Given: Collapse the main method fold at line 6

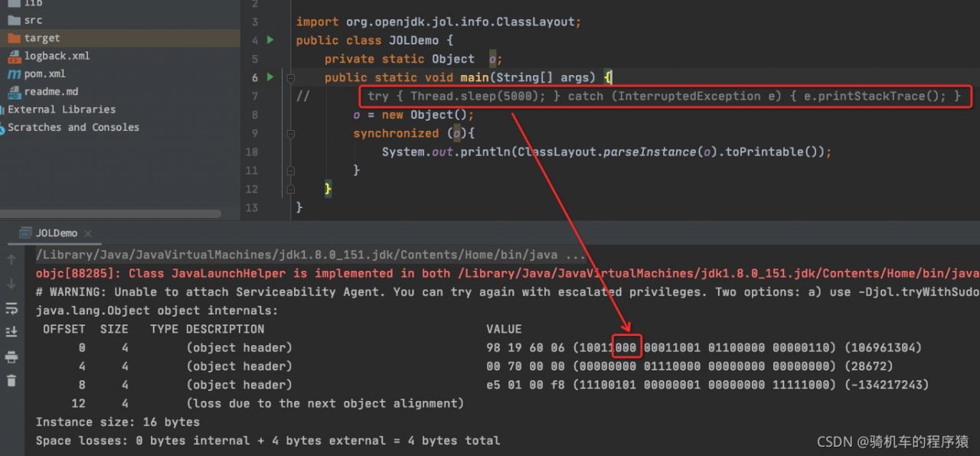Looking at the screenshot, I should click(x=291, y=77).
